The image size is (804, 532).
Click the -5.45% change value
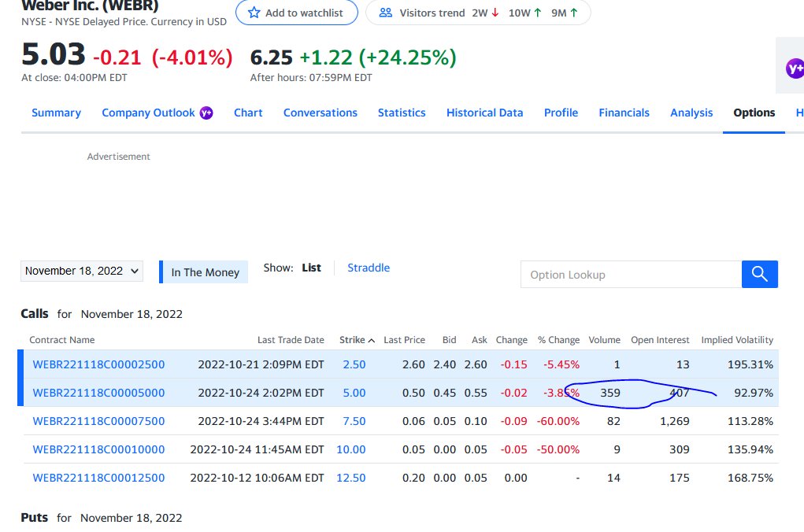click(x=561, y=364)
